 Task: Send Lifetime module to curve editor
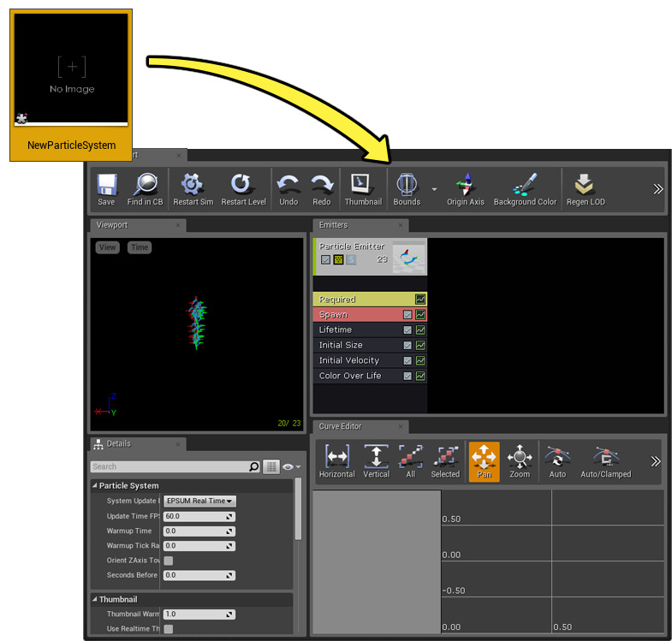click(420, 330)
